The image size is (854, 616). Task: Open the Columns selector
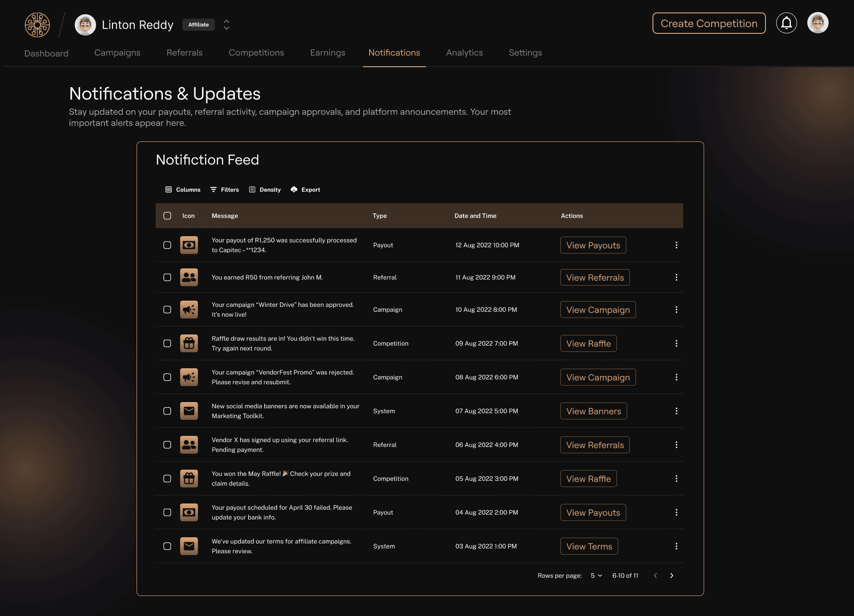183,189
